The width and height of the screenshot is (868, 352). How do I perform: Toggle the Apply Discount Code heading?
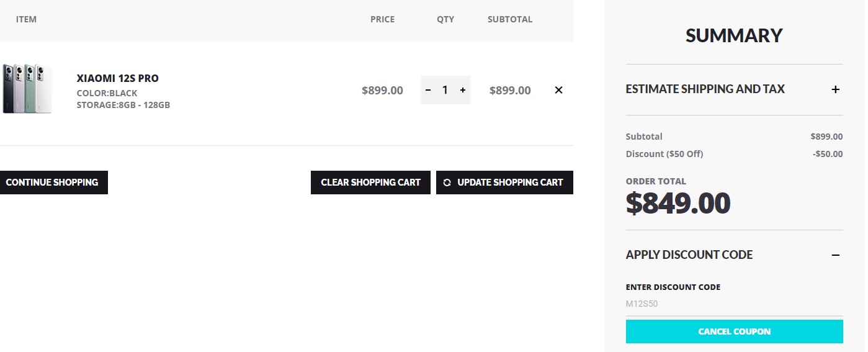[x=689, y=255]
